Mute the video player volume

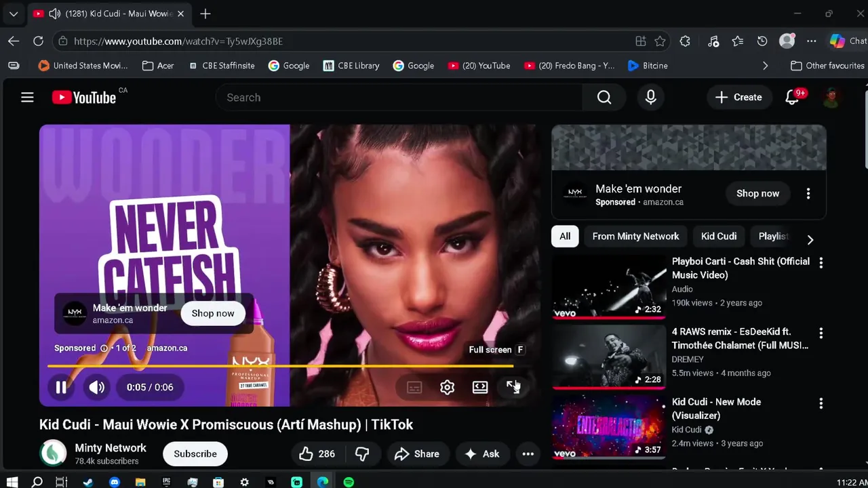point(97,387)
